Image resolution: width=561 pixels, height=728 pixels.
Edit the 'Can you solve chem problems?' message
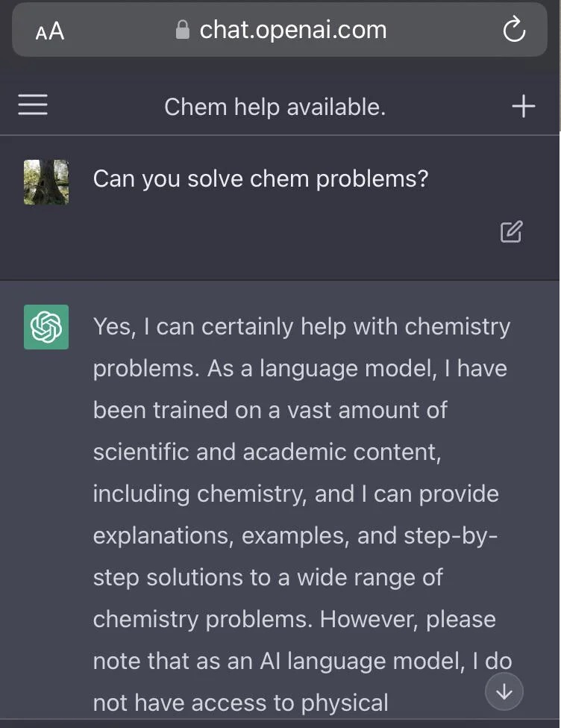click(x=511, y=232)
